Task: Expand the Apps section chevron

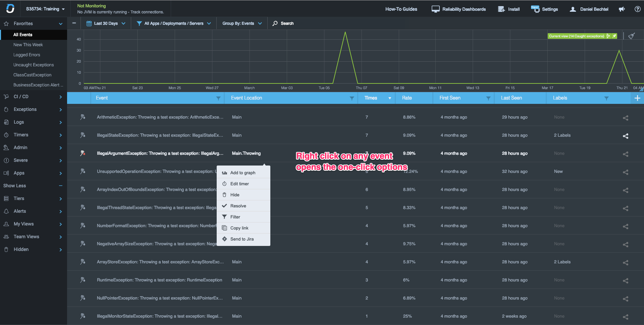Action: click(61, 173)
